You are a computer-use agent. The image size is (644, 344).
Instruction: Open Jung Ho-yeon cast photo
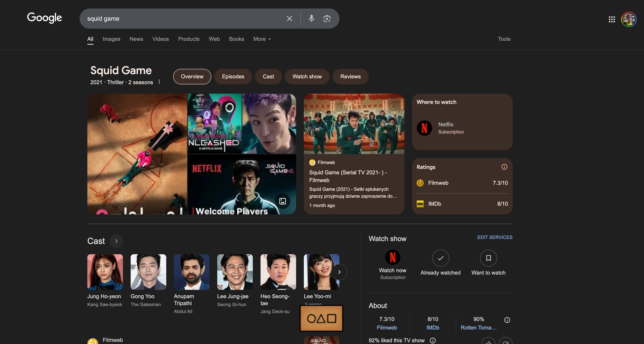pos(105,272)
